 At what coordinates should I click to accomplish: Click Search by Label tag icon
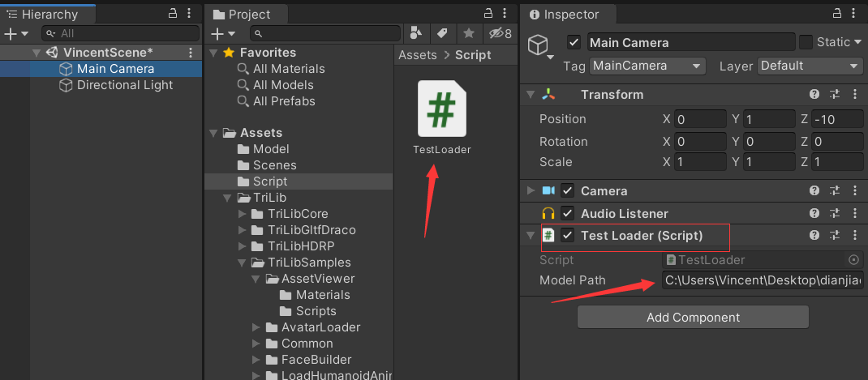(442, 34)
